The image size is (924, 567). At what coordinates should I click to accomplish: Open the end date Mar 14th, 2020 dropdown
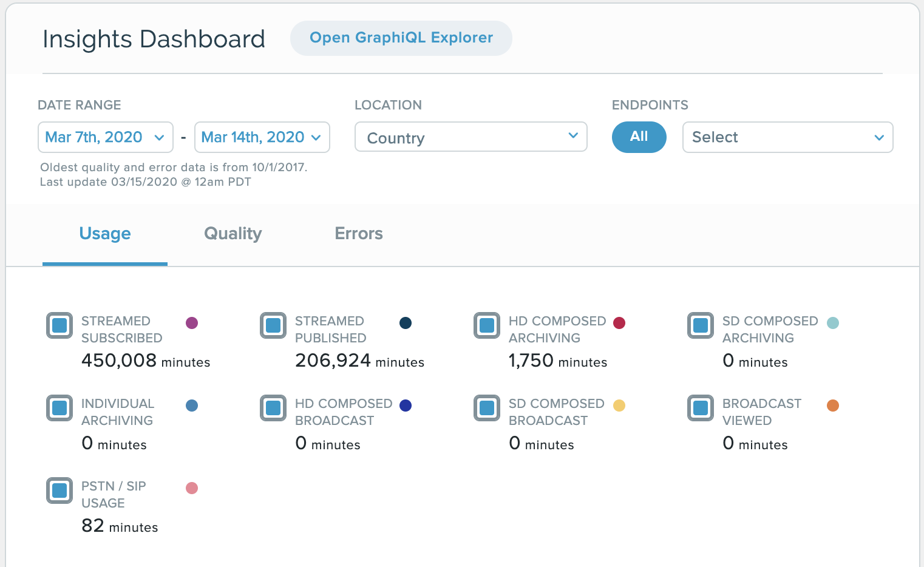[x=262, y=137]
